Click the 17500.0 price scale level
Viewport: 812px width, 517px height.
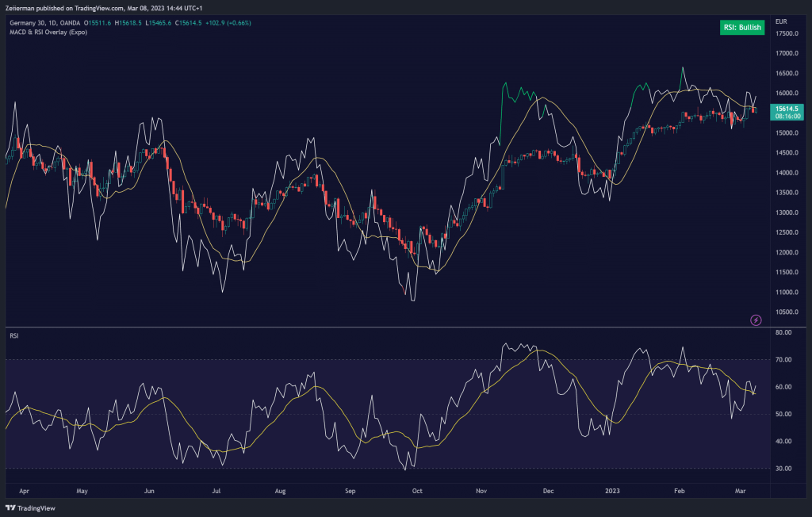786,34
